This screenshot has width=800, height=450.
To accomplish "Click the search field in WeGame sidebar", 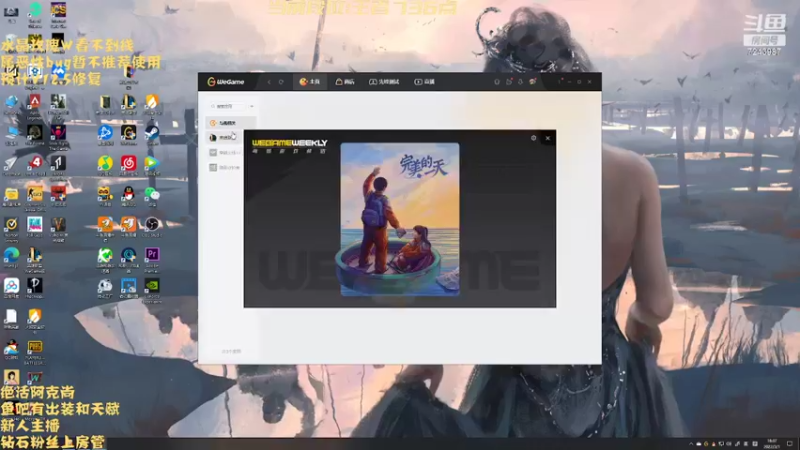I will point(228,106).
